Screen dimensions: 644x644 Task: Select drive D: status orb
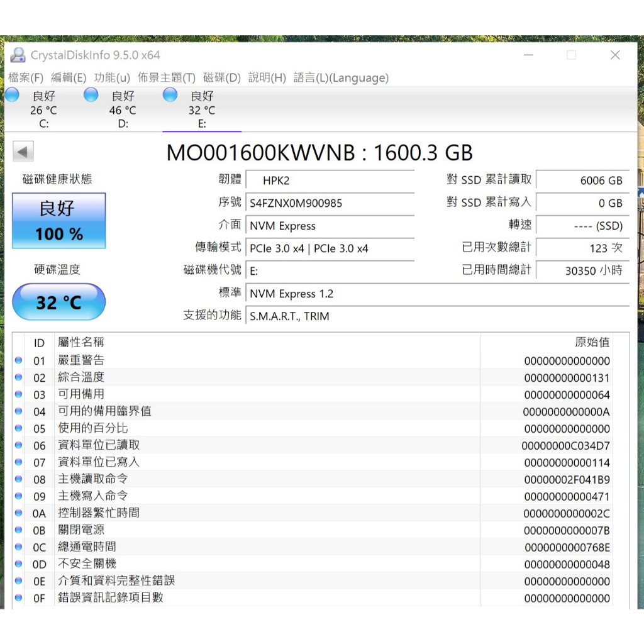click(x=91, y=95)
